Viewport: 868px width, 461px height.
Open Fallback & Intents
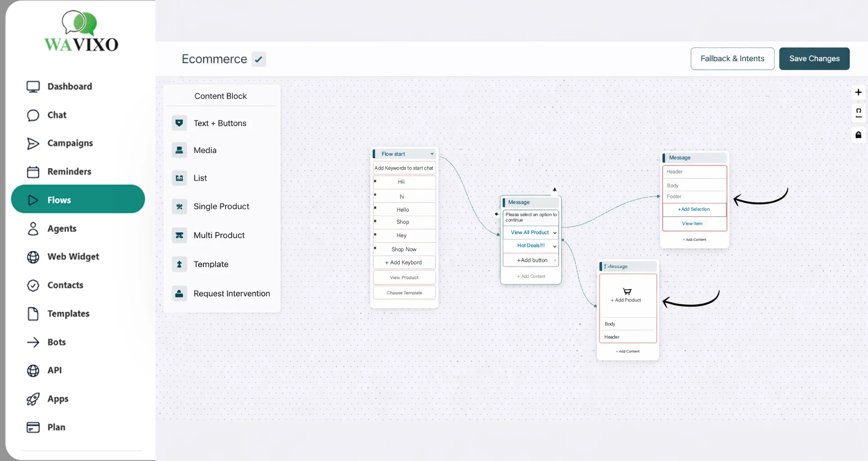tap(732, 59)
